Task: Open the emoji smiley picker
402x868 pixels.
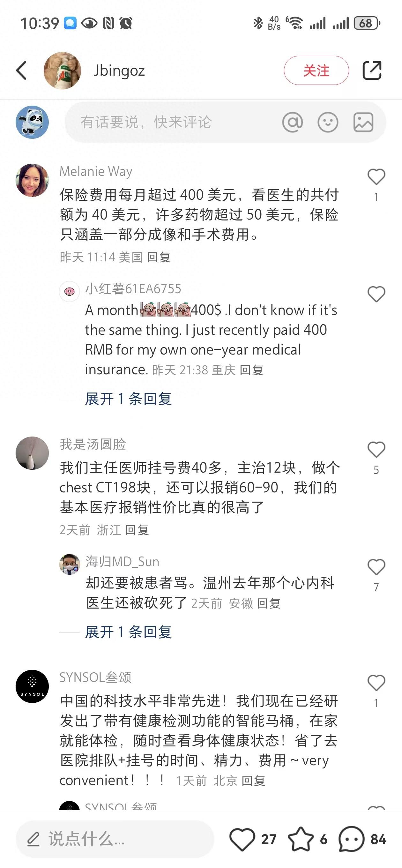Action: click(328, 122)
